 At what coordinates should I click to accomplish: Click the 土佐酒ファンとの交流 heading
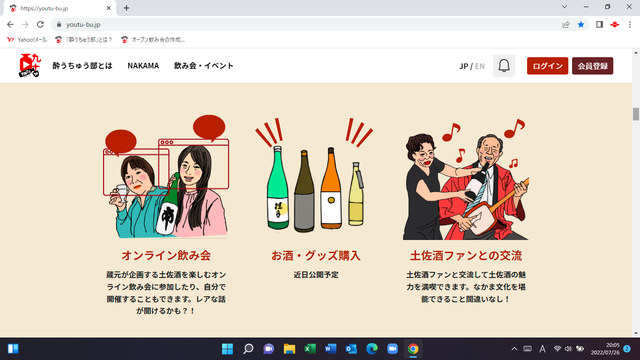(466, 256)
